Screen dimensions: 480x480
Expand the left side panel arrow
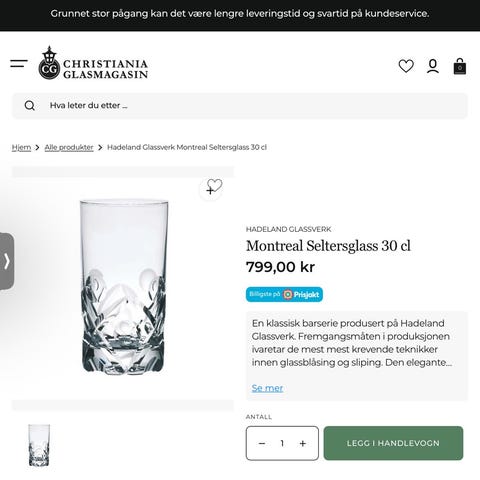(x=7, y=261)
